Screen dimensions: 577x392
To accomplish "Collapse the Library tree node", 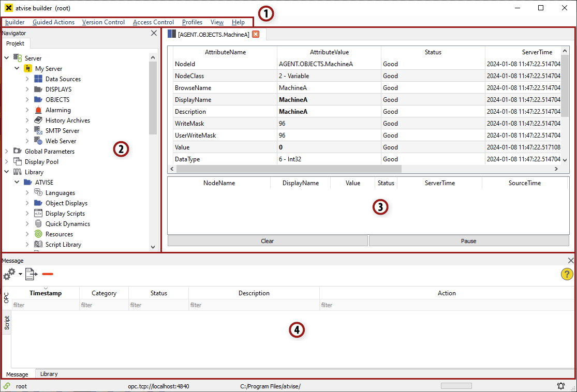I will [7, 172].
